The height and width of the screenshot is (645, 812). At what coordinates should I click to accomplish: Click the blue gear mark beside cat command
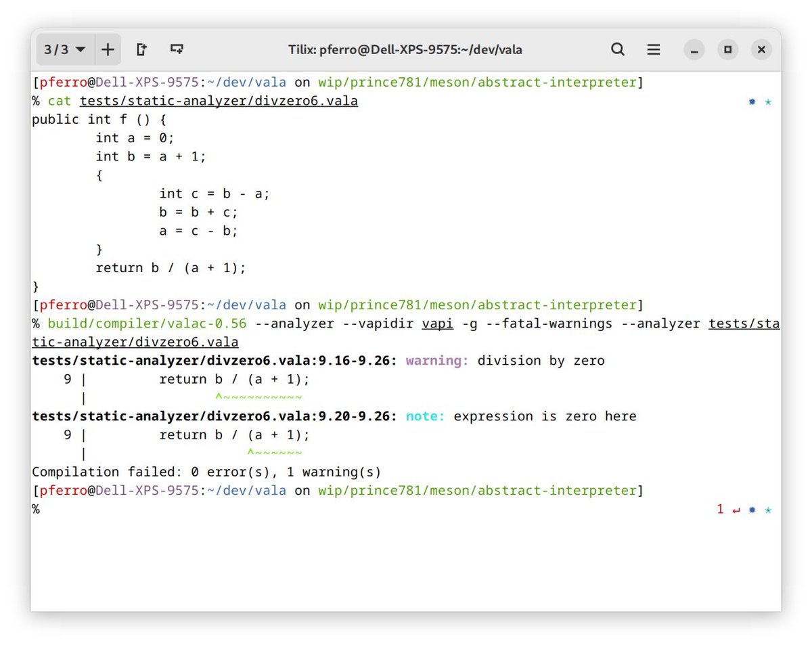pos(752,102)
